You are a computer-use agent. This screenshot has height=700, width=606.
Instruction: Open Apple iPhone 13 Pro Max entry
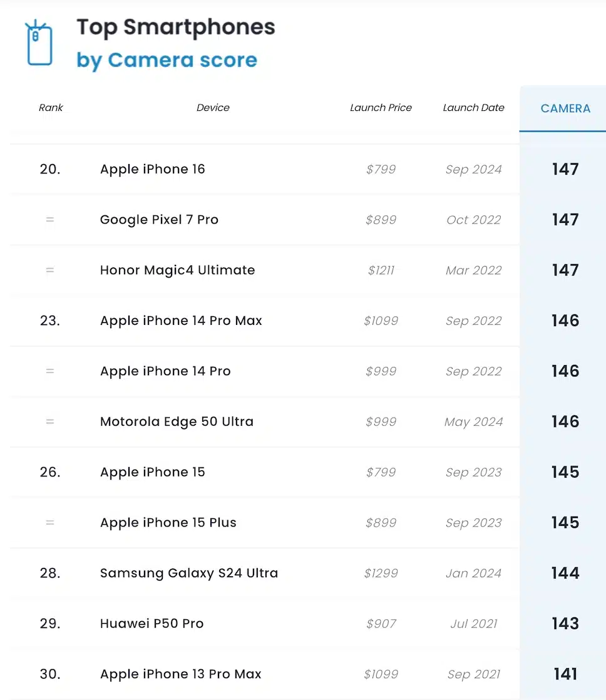point(181,674)
